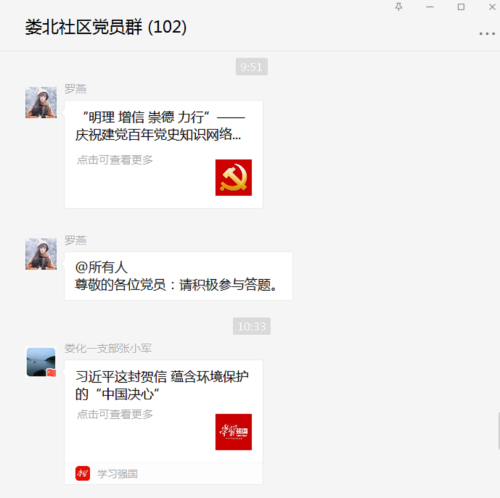Pin the chat window on top
500x498 pixels.
point(399,7)
